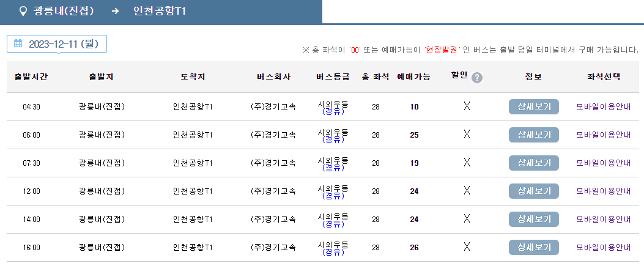Click the arrow between origin and destination
This screenshot has height=274, width=644.
(115, 11)
